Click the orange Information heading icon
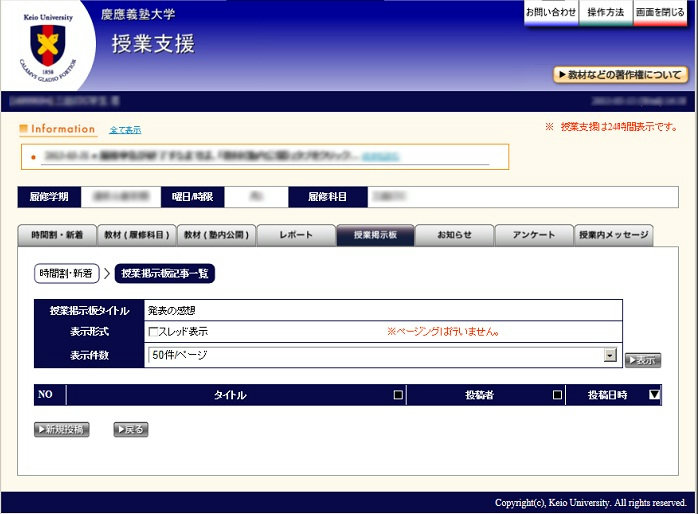 (24, 129)
